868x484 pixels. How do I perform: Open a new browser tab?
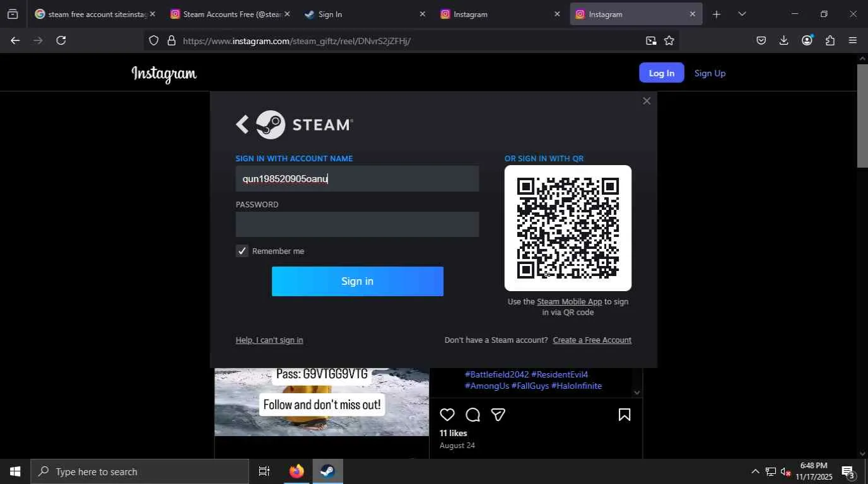click(x=716, y=14)
